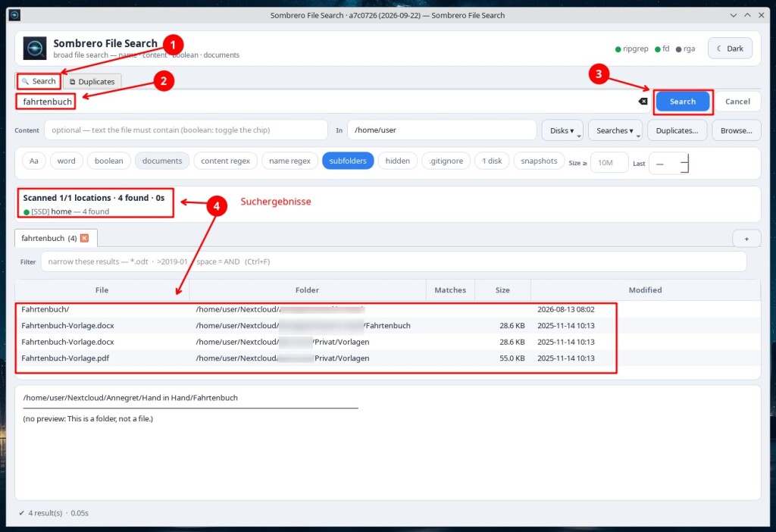Click the blue Search button
This screenshot has width=776, height=532.
tap(683, 102)
